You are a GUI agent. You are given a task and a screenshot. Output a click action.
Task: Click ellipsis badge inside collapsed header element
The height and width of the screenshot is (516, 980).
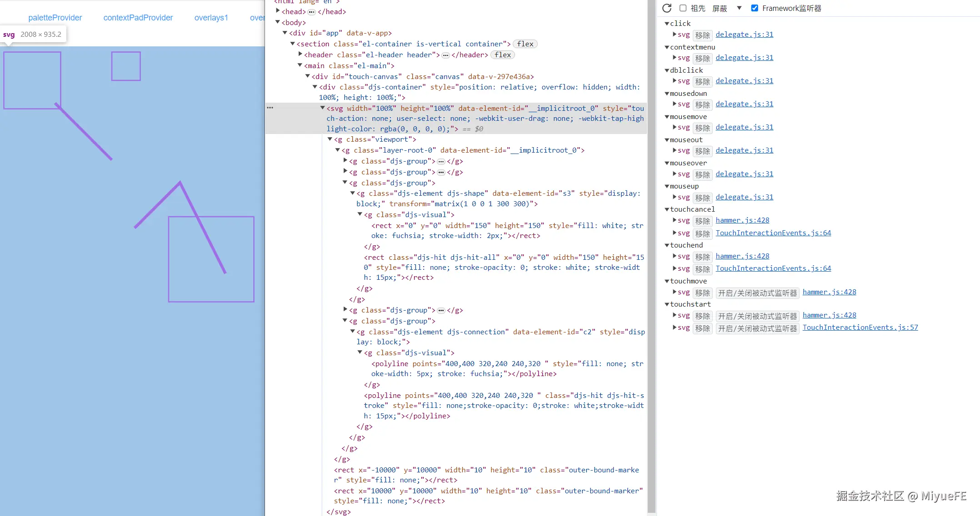(445, 55)
